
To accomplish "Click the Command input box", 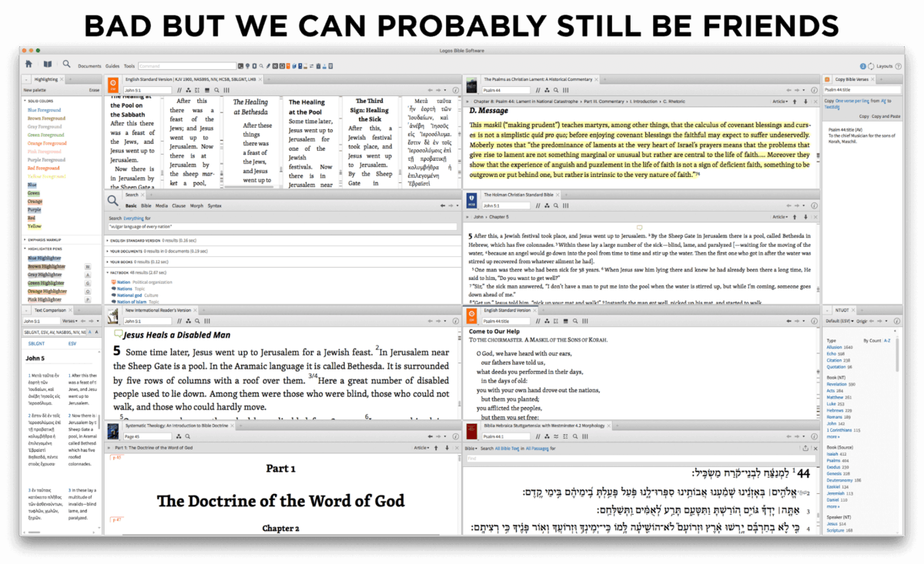I will tap(186, 66).
